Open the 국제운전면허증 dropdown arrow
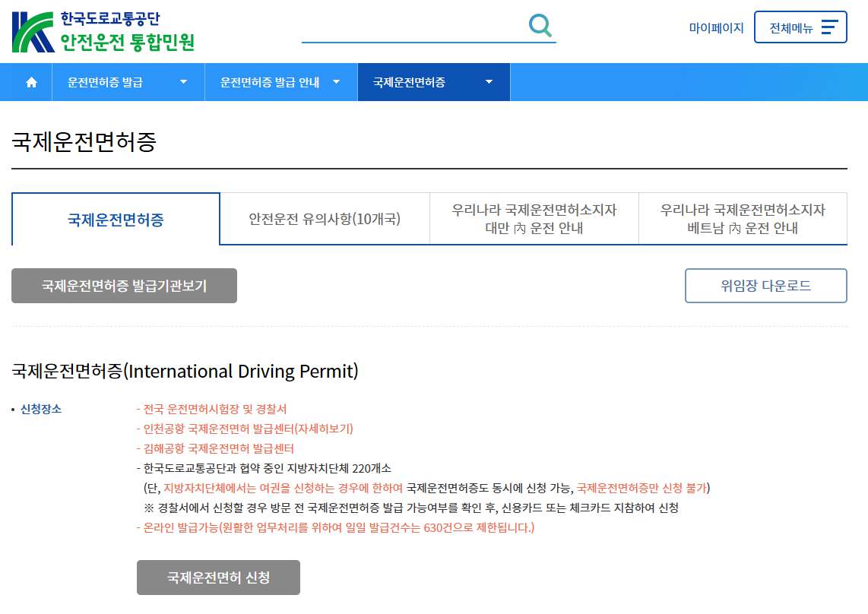Viewport: 868px width, 614px height. tap(490, 82)
